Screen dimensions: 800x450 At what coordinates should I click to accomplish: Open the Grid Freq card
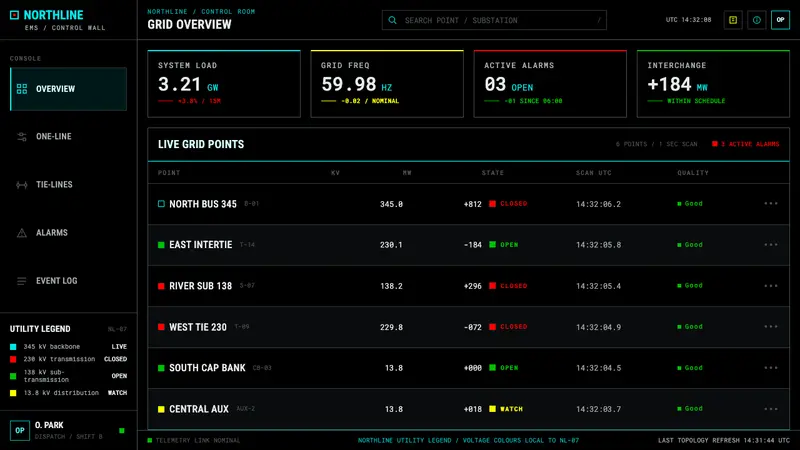tap(387, 84)
